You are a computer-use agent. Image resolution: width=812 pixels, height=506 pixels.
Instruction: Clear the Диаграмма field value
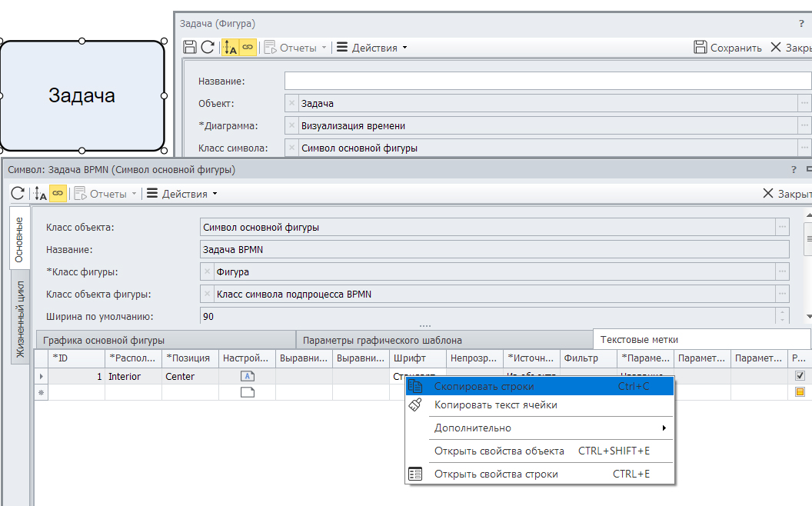pos(291,125)
